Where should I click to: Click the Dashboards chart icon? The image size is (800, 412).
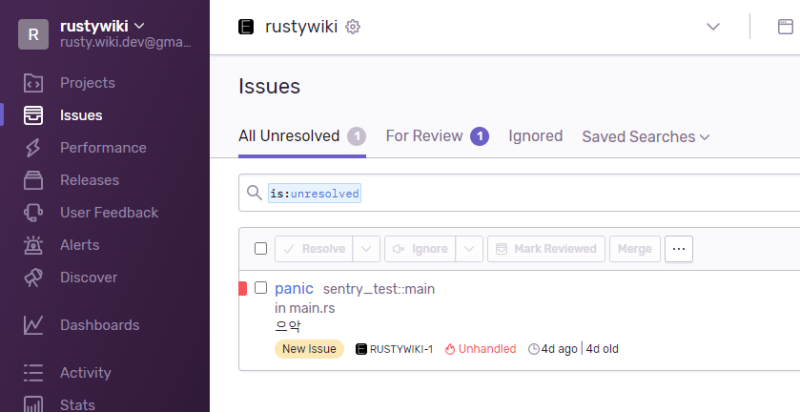33,325
